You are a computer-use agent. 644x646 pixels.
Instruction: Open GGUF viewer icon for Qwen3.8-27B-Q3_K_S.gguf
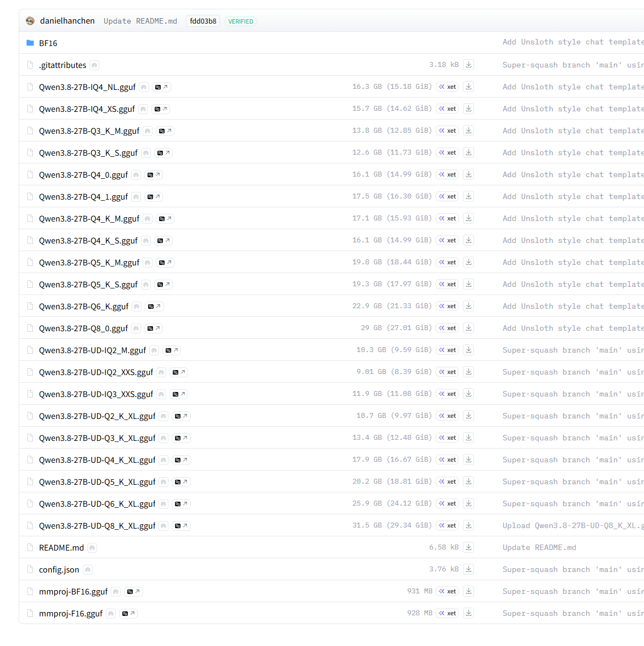163,153
